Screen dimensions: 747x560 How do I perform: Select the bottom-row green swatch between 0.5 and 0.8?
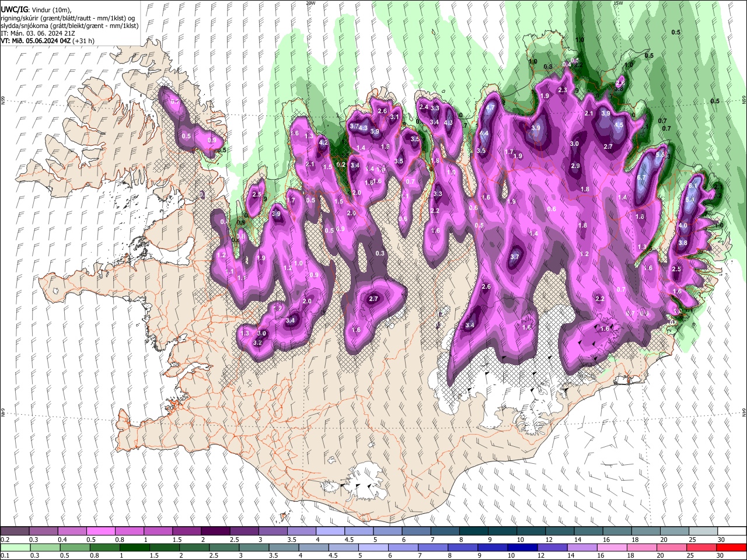point(75,547)
